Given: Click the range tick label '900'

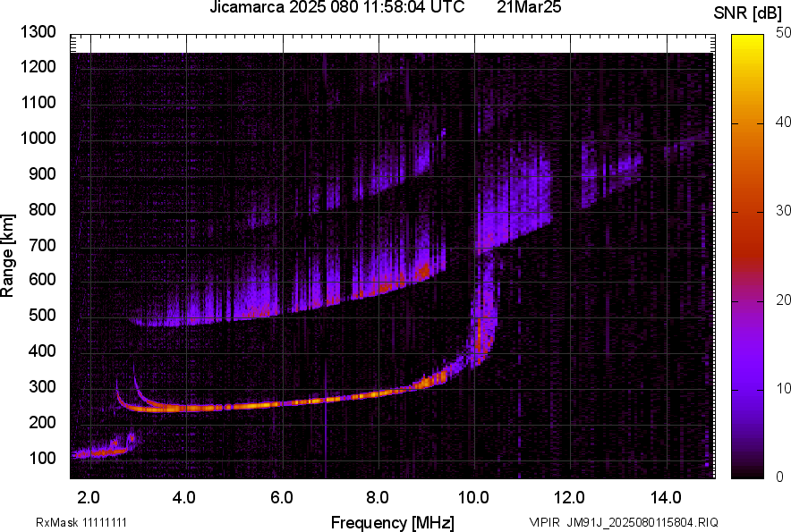Looking at the screenshot, I should pyautogui.click(x=42, y=173).
